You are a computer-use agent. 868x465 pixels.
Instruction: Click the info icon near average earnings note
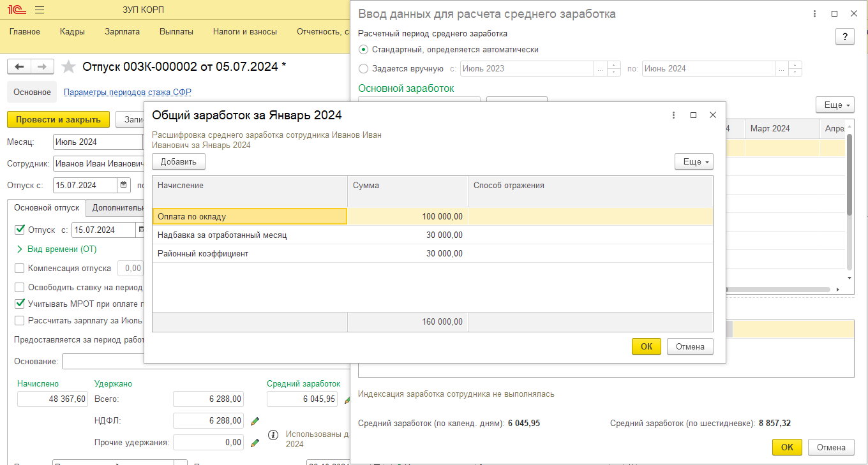click(x=273, y=435)
